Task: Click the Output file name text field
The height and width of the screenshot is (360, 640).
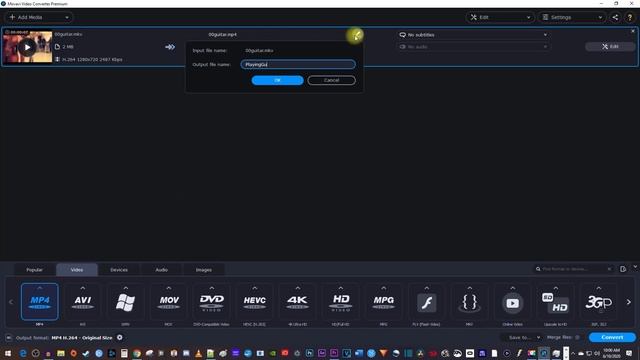Action: (x=298, y=64)
